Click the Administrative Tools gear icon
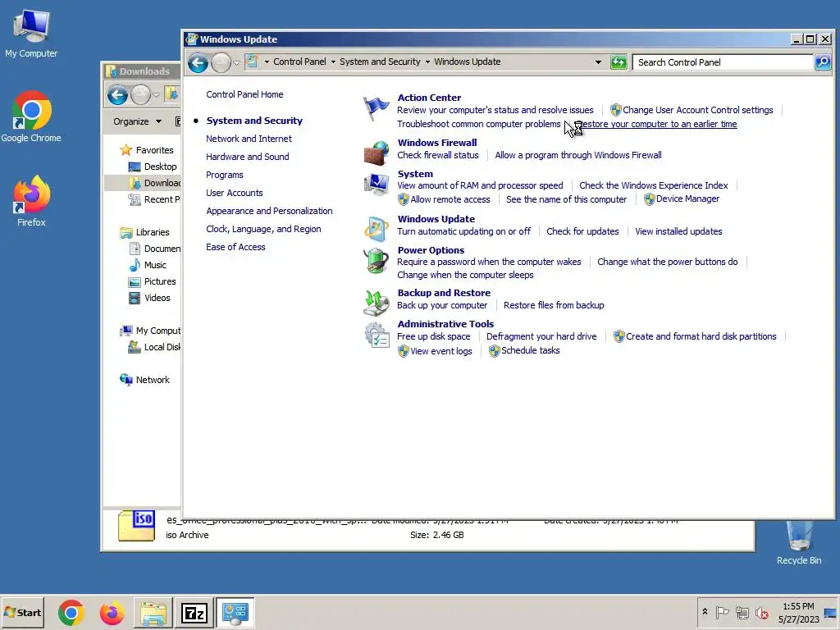The height and width of the screenshot is (630, 840). coord(376,335)
